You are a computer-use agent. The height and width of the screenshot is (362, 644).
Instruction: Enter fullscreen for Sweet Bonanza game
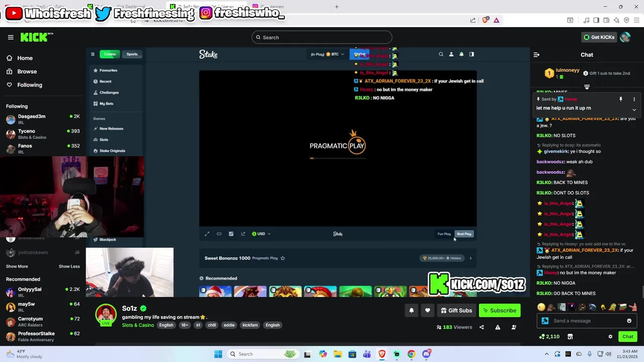[207, 234]
